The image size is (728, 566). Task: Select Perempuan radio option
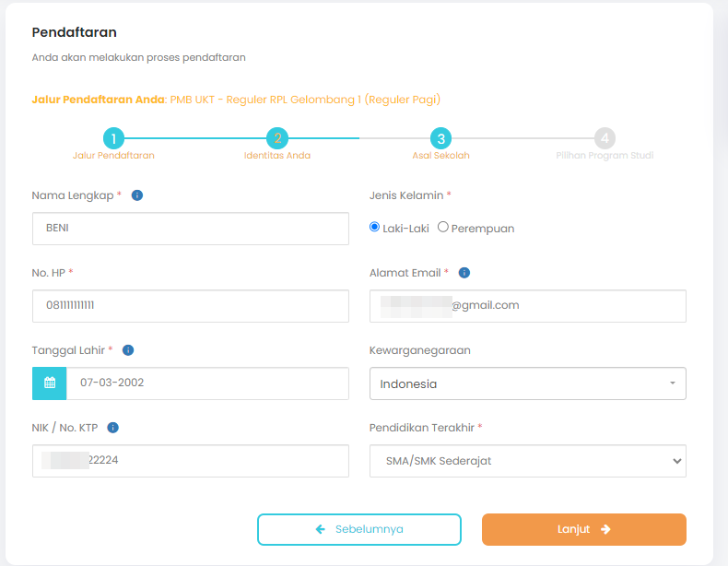click(443, 227)
